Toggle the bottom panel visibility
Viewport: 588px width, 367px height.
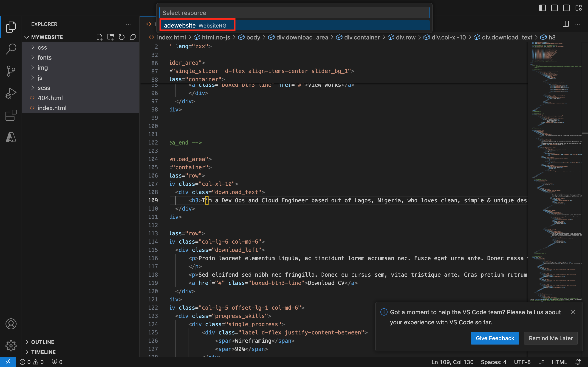pyautogui.click(x=554, y=8)
